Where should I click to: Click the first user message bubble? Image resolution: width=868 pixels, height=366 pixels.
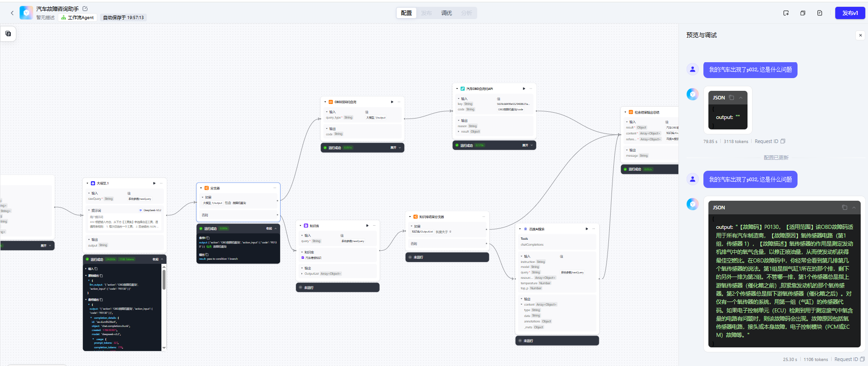point(750,70)
